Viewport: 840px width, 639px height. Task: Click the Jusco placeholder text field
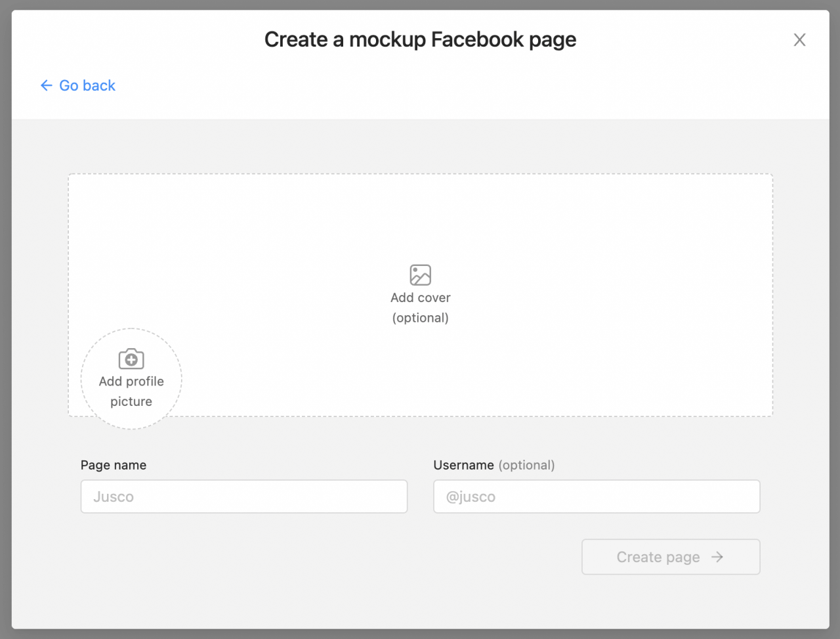(x=243, y=496)
